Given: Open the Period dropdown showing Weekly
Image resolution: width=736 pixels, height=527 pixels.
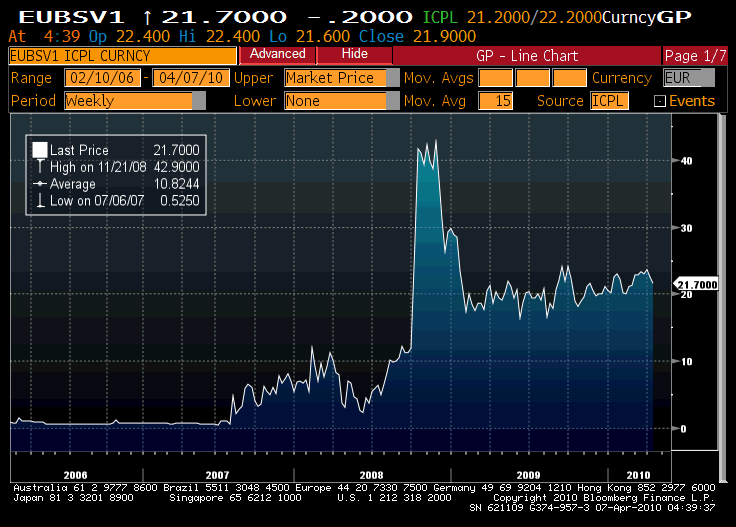Looking at the screenshot, I should (198, 101).
